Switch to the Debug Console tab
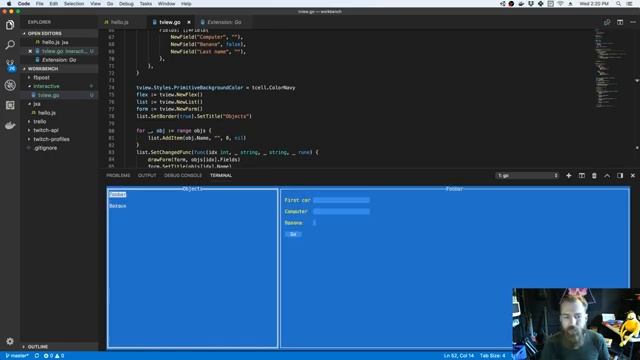The image size is (640, 360). point(183,176)
